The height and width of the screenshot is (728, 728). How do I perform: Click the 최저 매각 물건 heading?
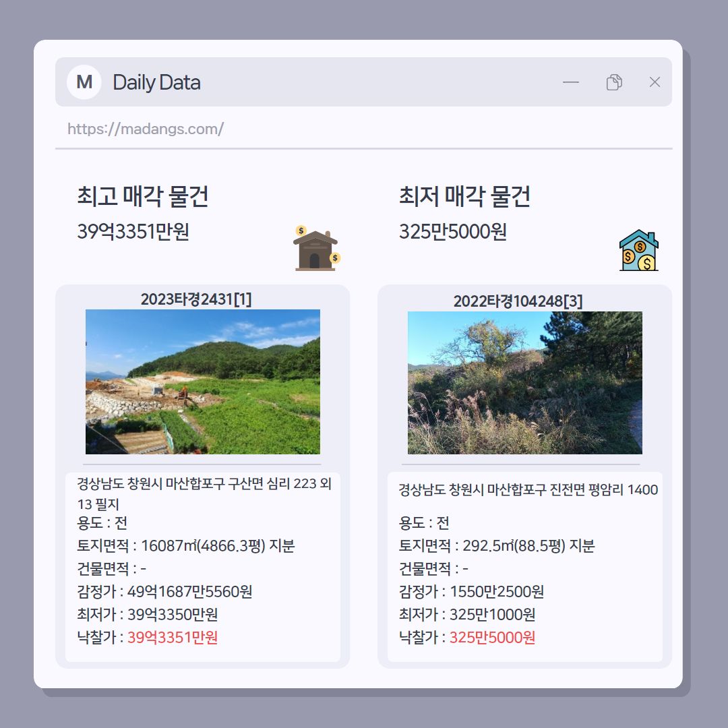[x=464, y=196]
